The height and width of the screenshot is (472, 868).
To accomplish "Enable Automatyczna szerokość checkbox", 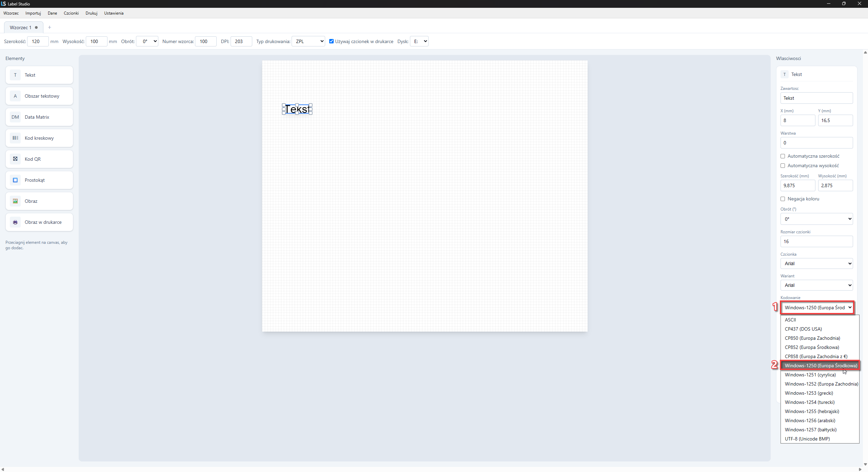I will (x=783, y=156).
